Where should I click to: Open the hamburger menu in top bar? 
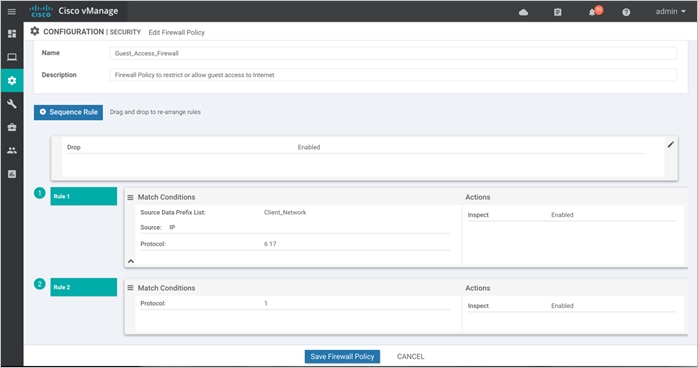(x=12, y=12)
